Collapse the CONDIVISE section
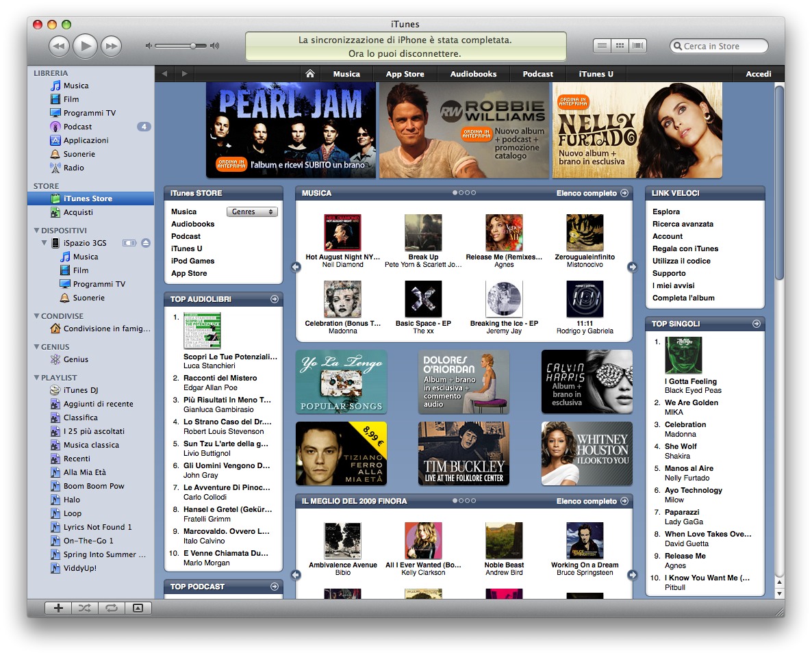The image size is (812, 655). coord(36,316)
